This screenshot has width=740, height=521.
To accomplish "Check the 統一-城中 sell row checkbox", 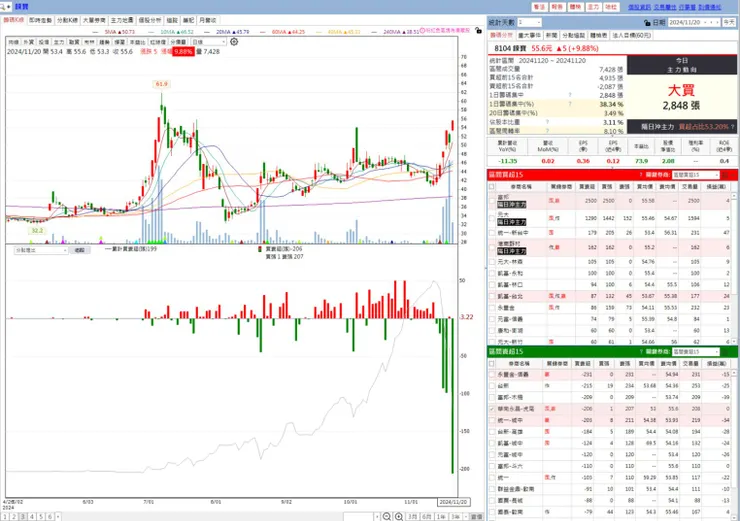I will 492,420.
